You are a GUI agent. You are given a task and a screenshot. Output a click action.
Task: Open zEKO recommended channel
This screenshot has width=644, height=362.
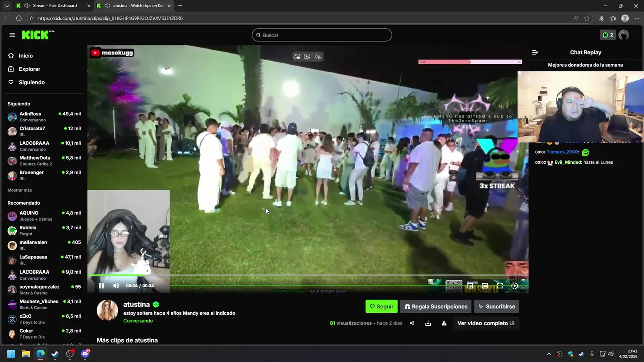tap(44, 319)
